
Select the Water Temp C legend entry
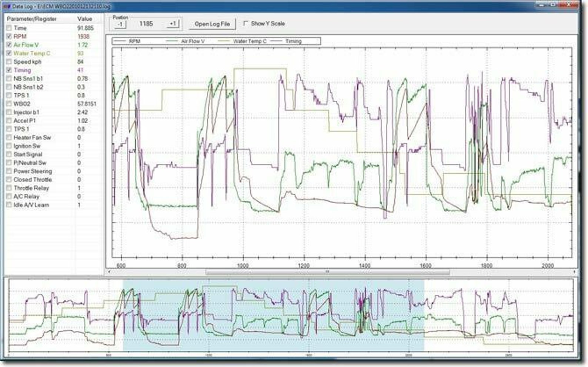243,41
